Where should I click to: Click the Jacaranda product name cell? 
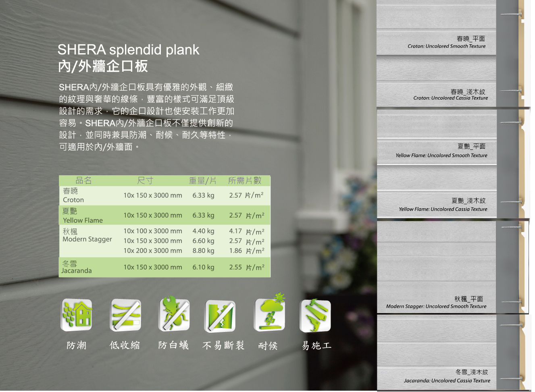click(x=77, y=267)
